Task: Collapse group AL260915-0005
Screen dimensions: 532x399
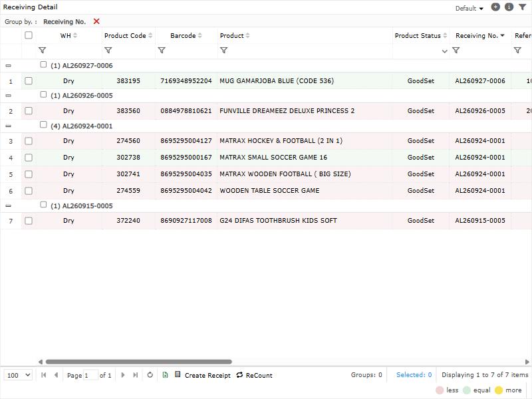Action: point(9,205)
